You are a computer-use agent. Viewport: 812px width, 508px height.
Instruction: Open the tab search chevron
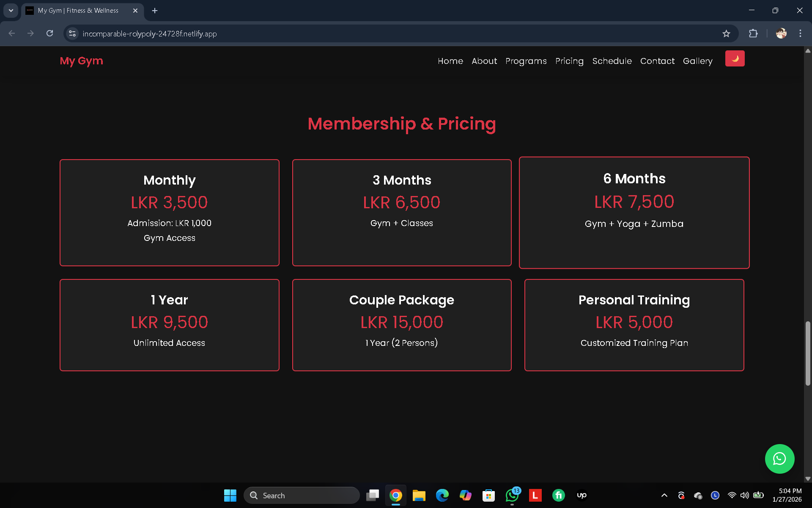[x=11, y=10]
